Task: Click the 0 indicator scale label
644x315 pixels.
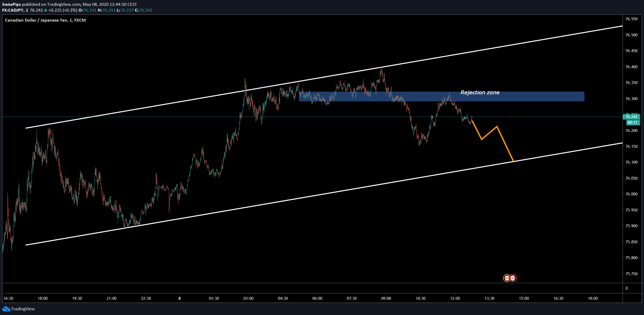Action: click(x=627, y=288)
